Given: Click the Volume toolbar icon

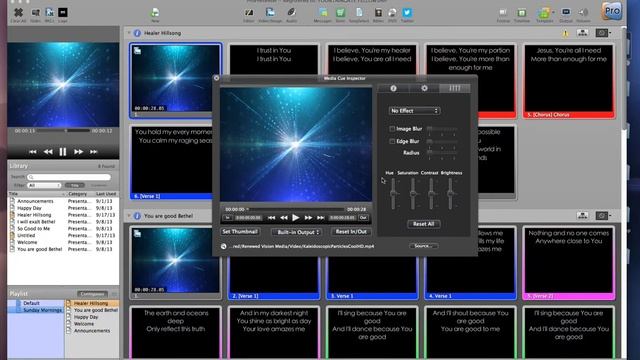Looking at the screenshot, I should click(x=583, y=13).
